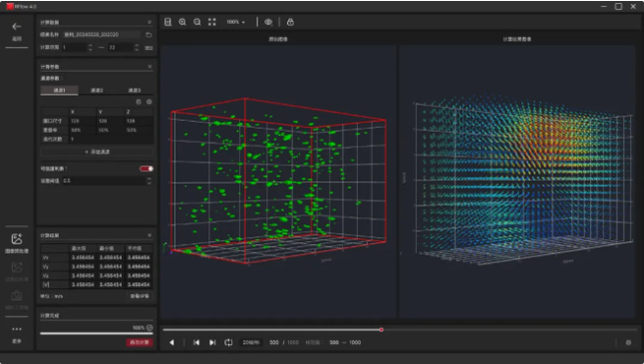Click the red recalculate button
Screen dimensions: 644x364
coord(140,342)
